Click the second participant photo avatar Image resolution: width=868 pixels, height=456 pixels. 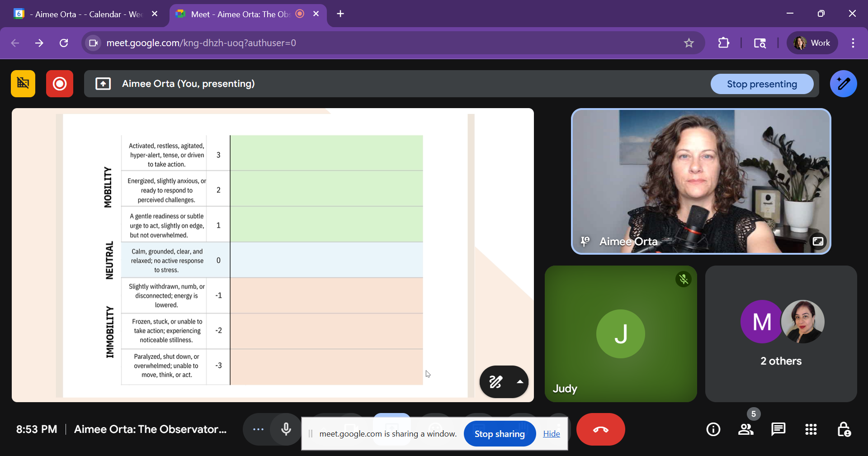point(803,322)
